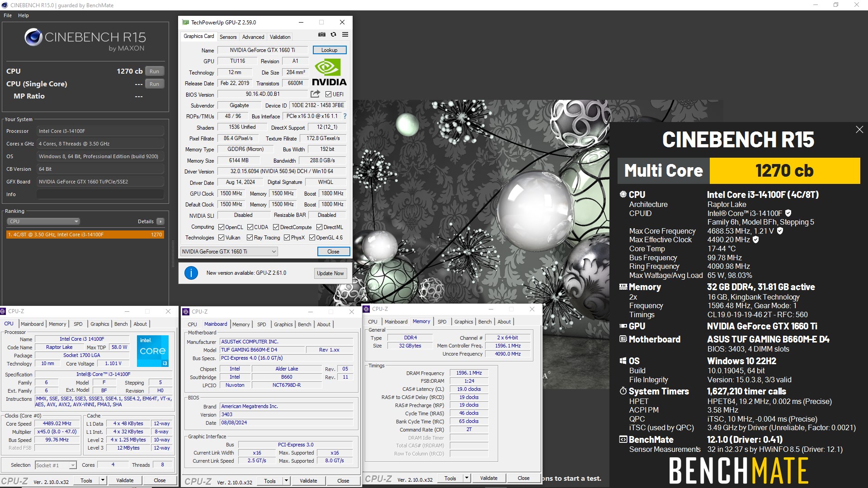The height and width of the screenshot is (488, 868).
Task: Open the GPU-Z hamburger menu
Action: [x=345, y=34]
